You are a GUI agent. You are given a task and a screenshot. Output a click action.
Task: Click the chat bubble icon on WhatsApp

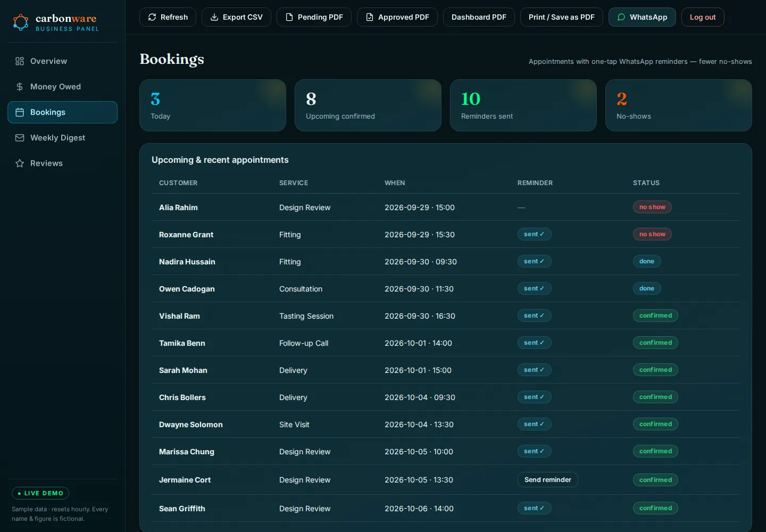coord(621,17)
